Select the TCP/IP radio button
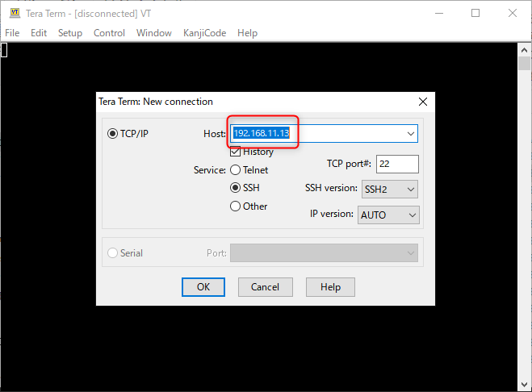The height and width of the screenshot is (392, 532). [112, 133]
